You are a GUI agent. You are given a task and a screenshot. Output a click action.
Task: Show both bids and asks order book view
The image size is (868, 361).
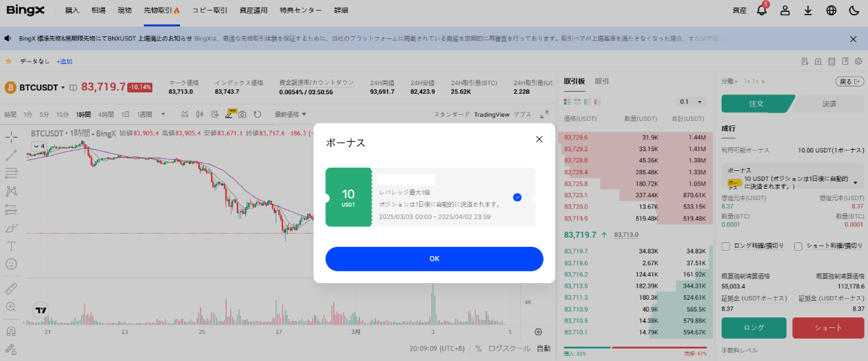pos(568,102)
